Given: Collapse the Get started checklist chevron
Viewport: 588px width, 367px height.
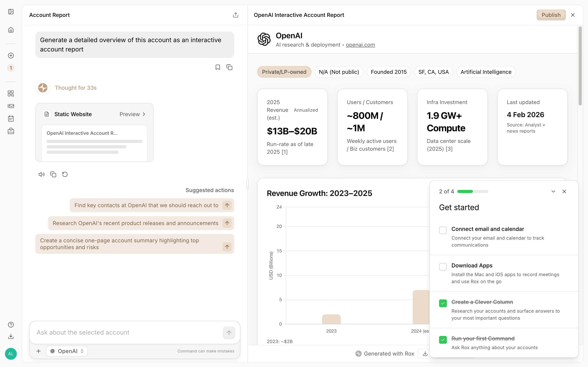Looking at the screenshot, I should pyautogui.click(x=553, y=191).
